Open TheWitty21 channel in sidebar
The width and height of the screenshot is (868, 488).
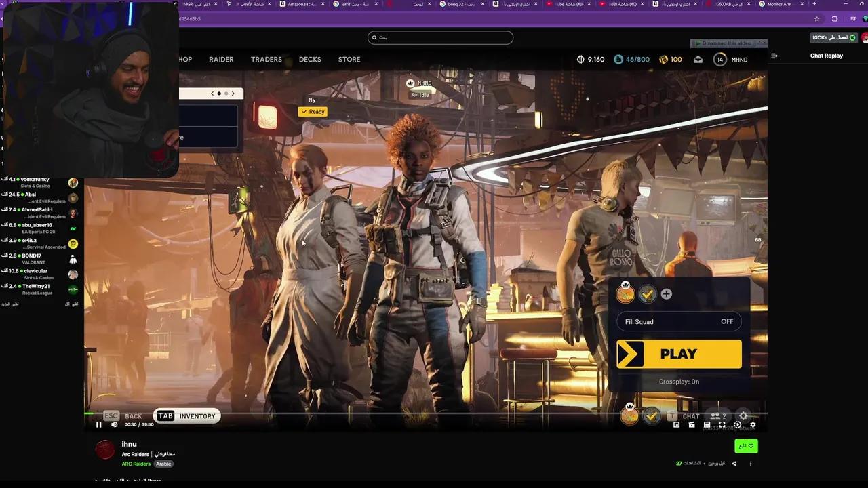[39, 289]
